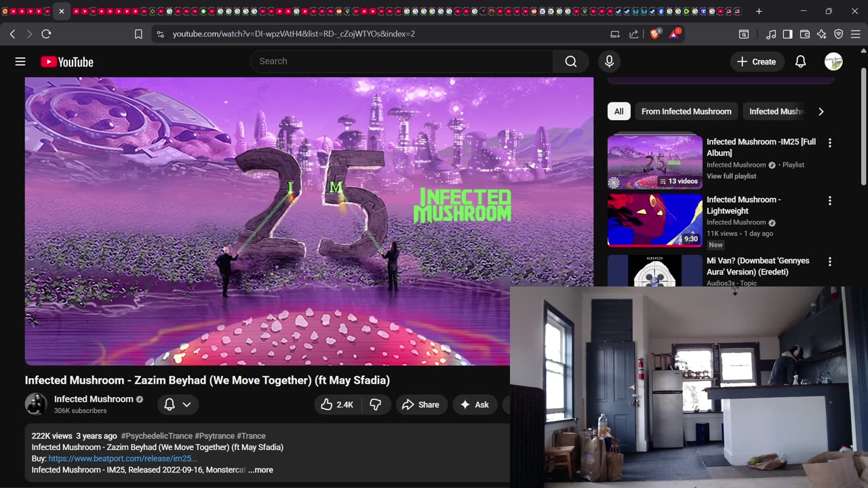Image resolution: width=868 pixels, height=488 pixels.
Task: Open the Brave Rewards triangle icon
Action: click(674, 34)
